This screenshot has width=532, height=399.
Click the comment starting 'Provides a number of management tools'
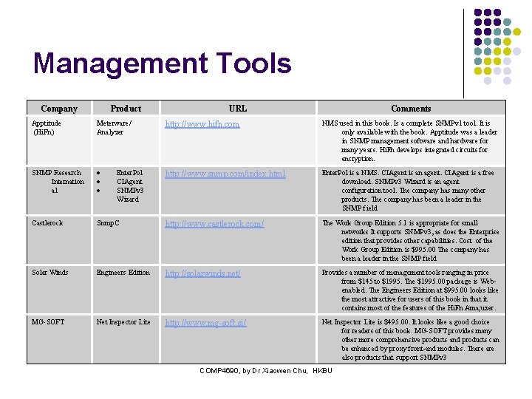410,290
